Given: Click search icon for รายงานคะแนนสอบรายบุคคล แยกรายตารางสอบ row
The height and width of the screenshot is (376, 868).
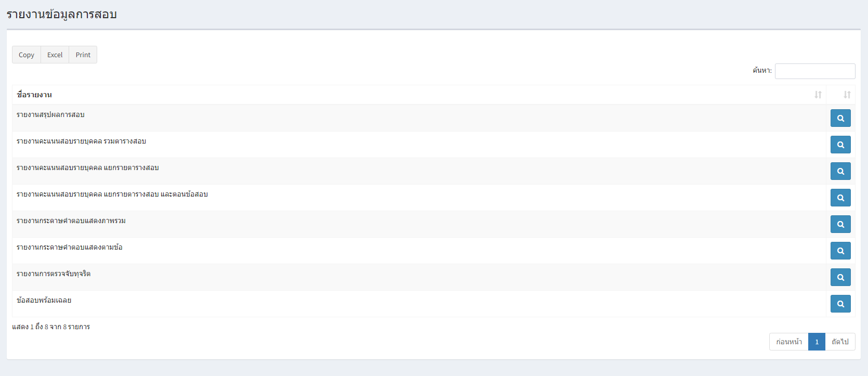Looking at the screenshot, I should pos(840,171).
